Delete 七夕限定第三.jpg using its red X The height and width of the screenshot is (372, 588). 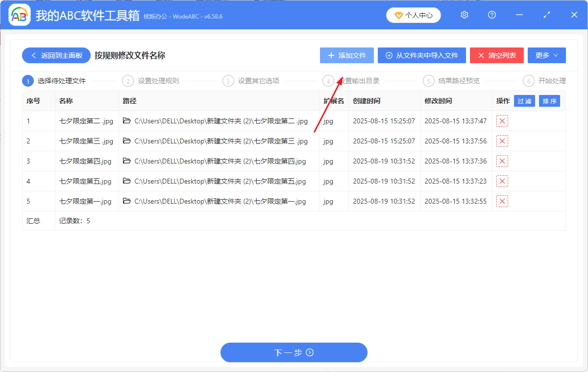502,141
